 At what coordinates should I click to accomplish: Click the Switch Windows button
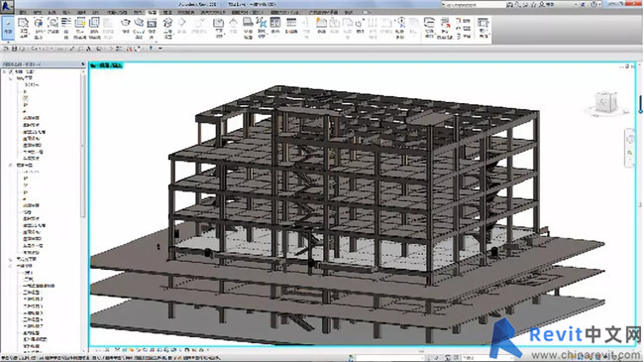point(429,28)
